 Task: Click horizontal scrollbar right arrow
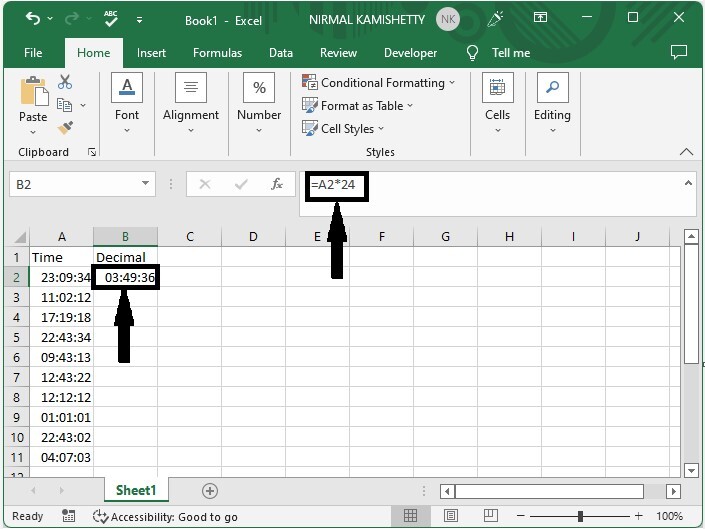(673, 491)
